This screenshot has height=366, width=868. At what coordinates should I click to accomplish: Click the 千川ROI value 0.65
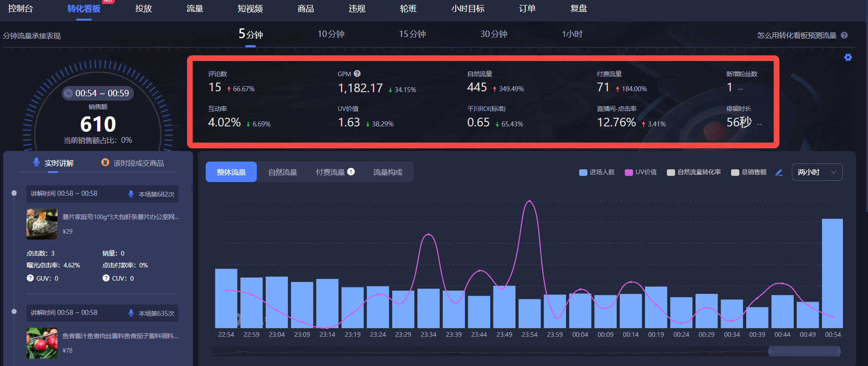coord(478,122)
